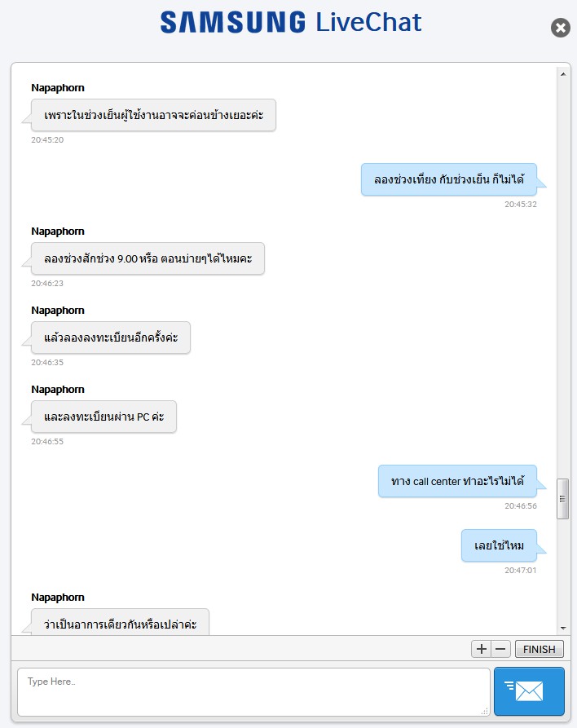Viewport: 577px width, 728px height.
Task: Click the partially visible last Napaphorn message
Action: point(120,622)
